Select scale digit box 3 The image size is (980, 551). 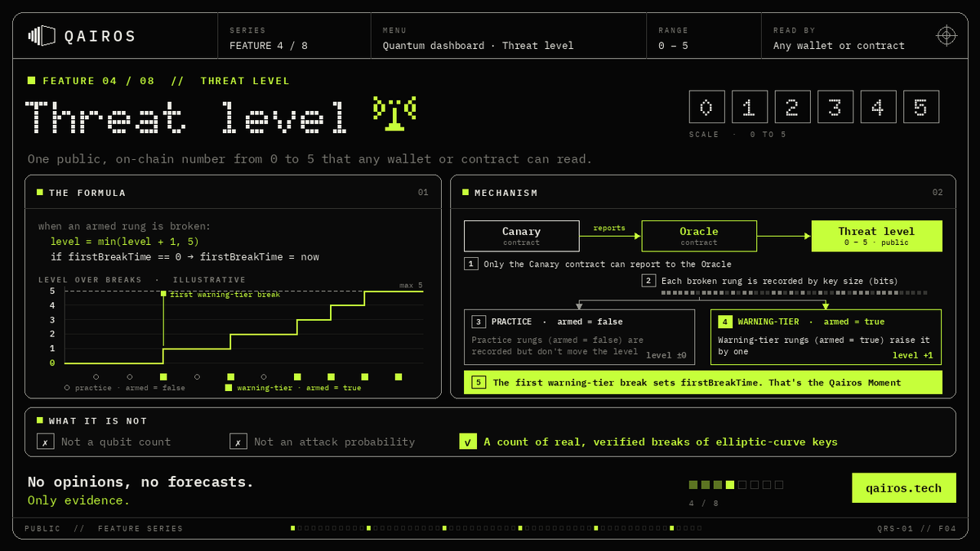pos(835,107)
